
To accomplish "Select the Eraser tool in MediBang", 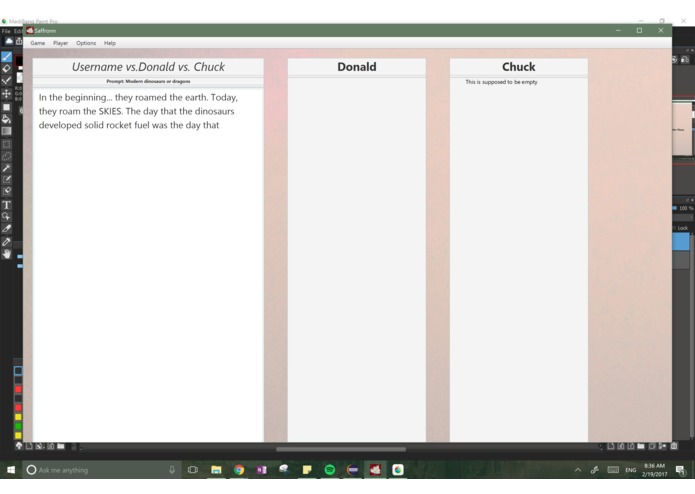I will 6,69.
